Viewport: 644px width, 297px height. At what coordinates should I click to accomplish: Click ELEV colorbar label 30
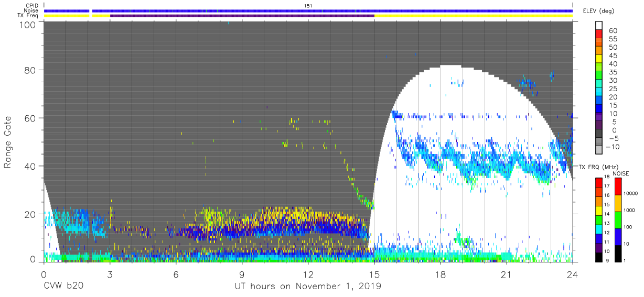click(613, 80)
